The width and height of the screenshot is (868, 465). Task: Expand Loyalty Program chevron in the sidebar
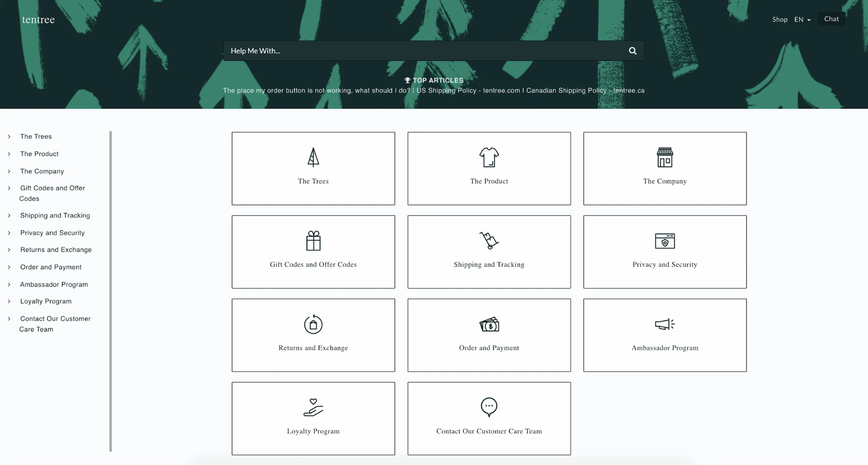coord(9,301)
